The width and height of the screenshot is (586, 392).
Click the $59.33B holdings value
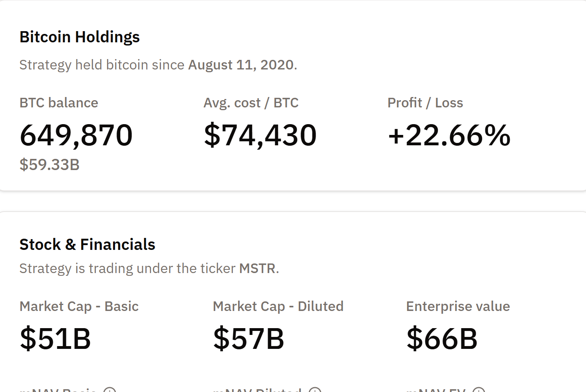click(50, 164)
